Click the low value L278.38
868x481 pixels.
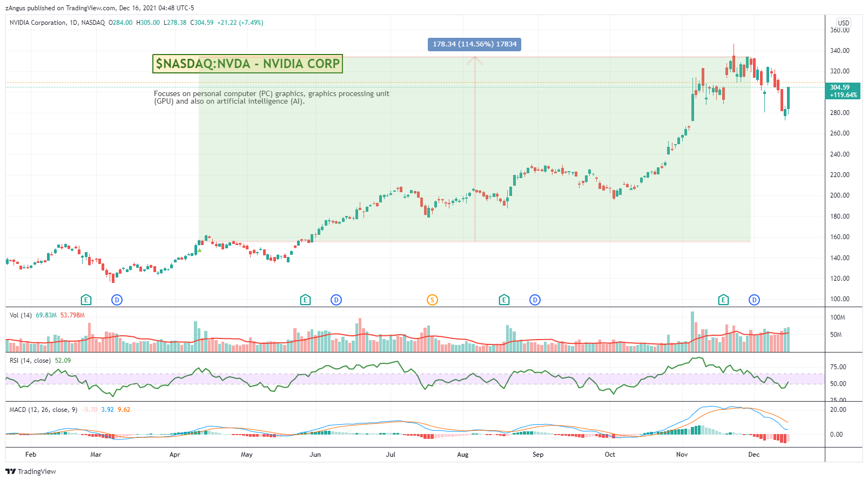click(x=175, y=23)
